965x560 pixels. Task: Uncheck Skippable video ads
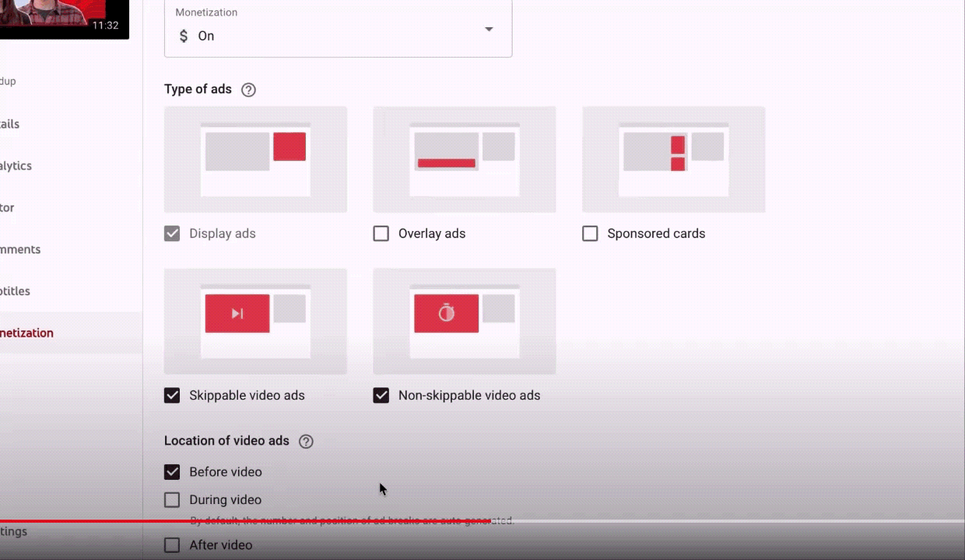172,395
